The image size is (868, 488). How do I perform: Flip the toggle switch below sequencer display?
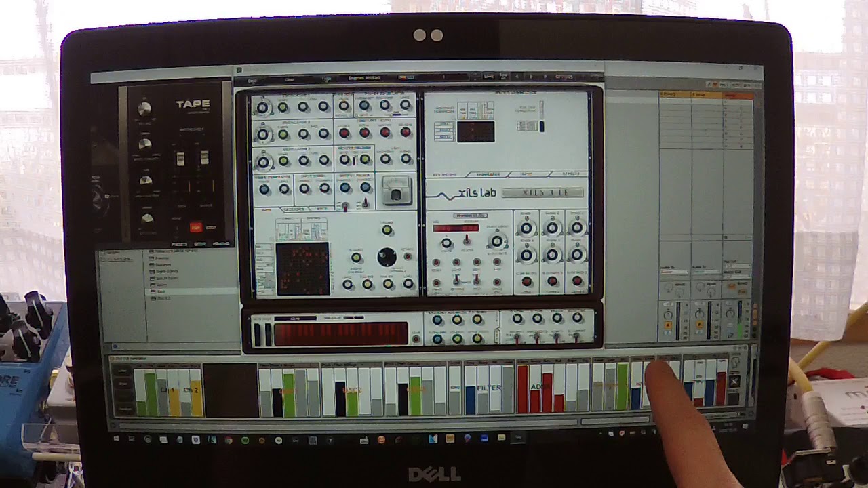tap(467, 241)
